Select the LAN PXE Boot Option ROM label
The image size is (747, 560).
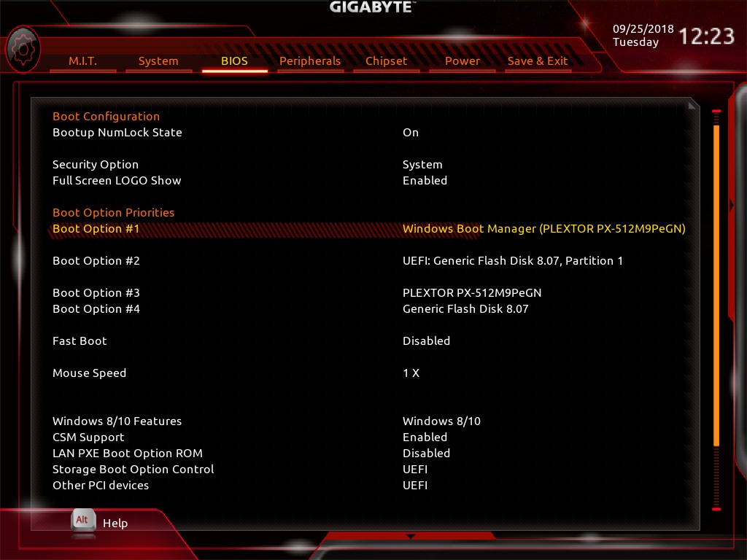128,454
